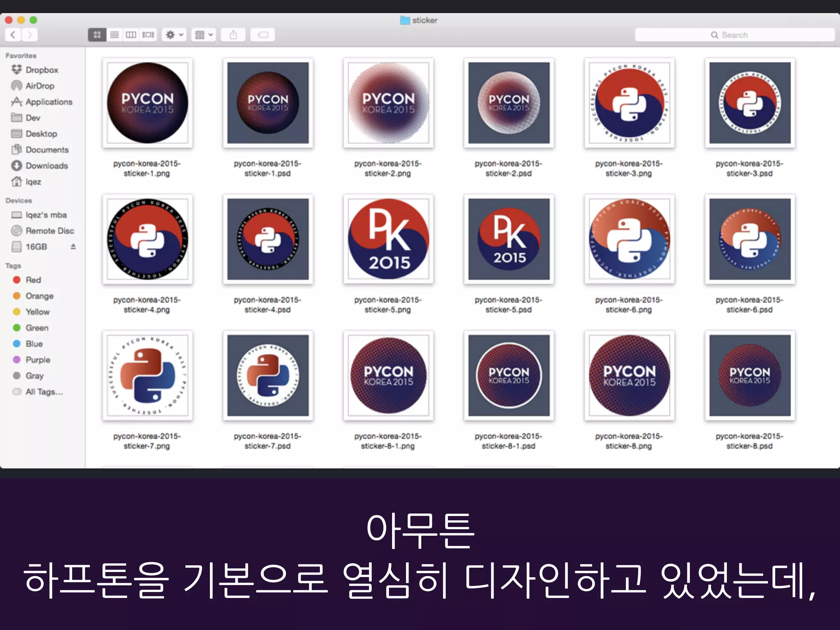Select pycon-korea-2015-sticker-6.png thumbnail
The width and height of the screenshot is (840, 630).
[630, 239]
